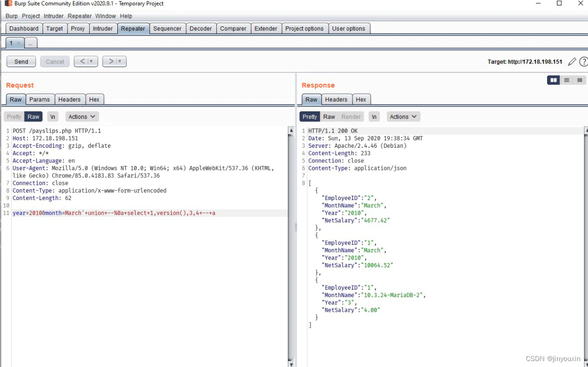
Task: Select the Request Raw tab
Action: (16, 100)
